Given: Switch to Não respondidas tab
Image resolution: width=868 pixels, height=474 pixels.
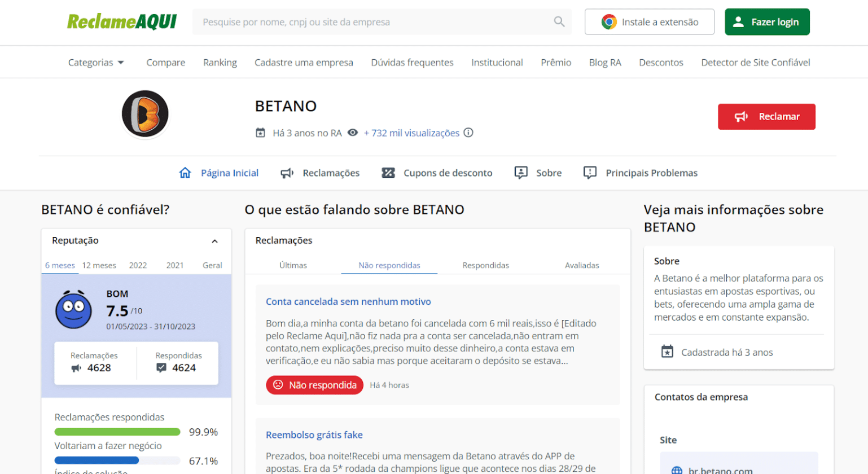Looking at the screenshot, I should (x=389, y=265).
